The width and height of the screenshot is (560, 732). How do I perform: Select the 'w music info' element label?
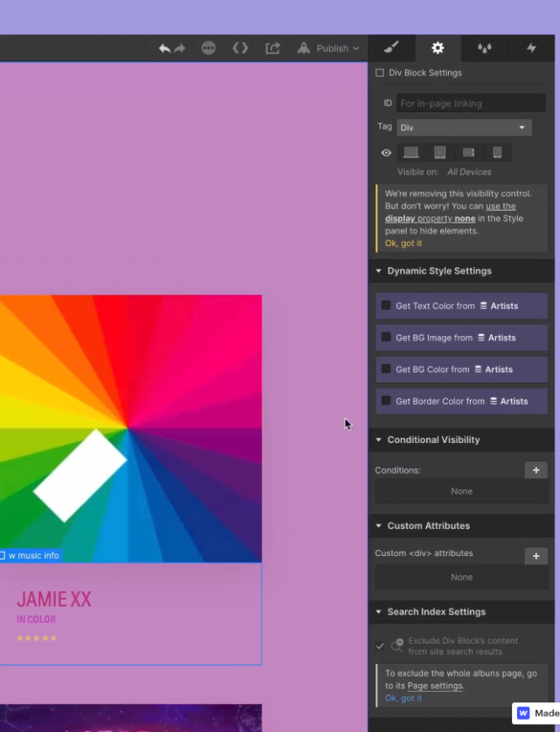[x=31, y=555]
